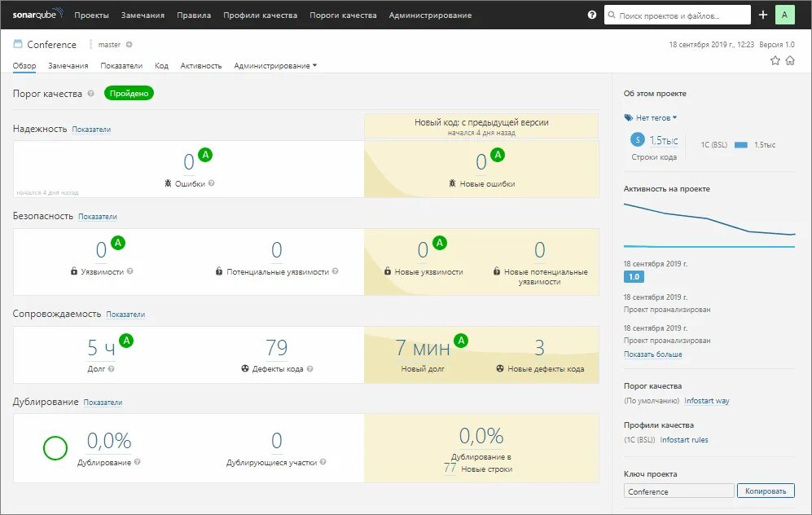Click the A rating badge for Долг
The width and height of the screenshot is (812, 515).
[126, 341]
